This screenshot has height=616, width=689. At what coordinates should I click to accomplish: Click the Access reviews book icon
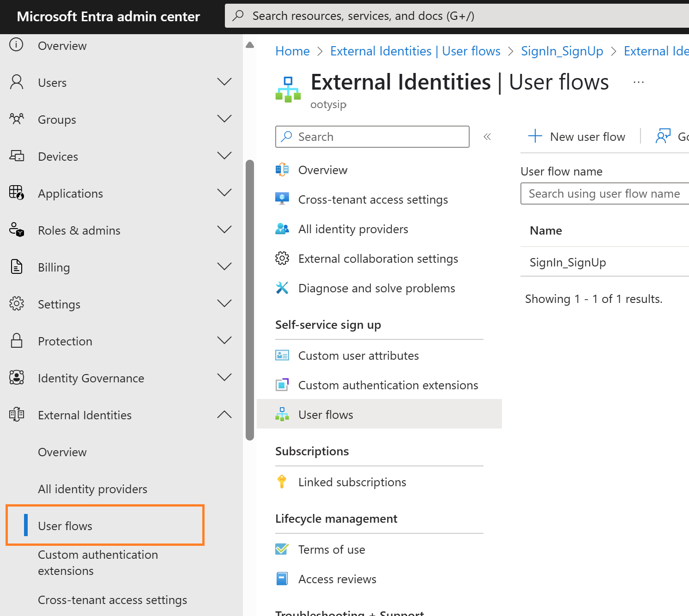pyautogui.click(x=282, y=579)
